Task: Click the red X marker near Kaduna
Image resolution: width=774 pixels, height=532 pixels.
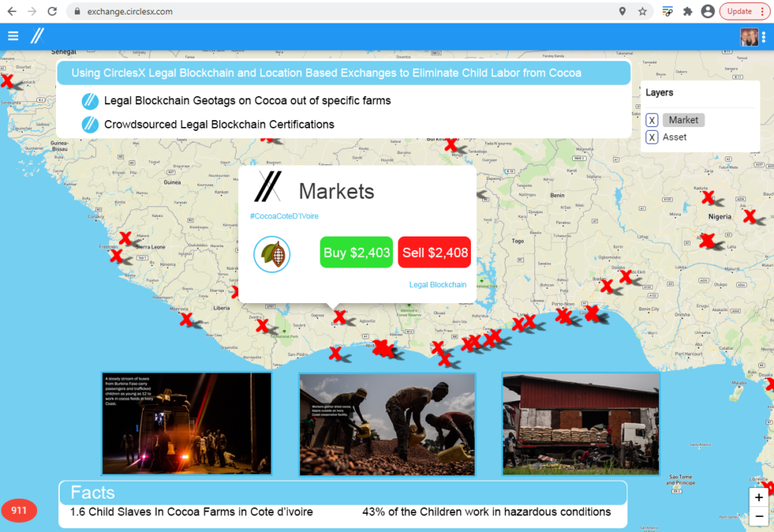Action: pos(708,197)
